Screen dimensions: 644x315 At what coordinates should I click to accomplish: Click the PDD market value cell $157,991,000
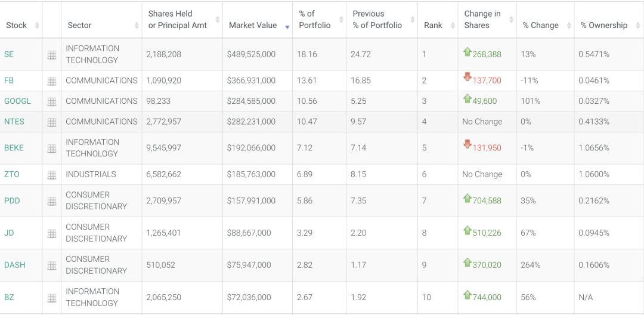coord(251,201)
